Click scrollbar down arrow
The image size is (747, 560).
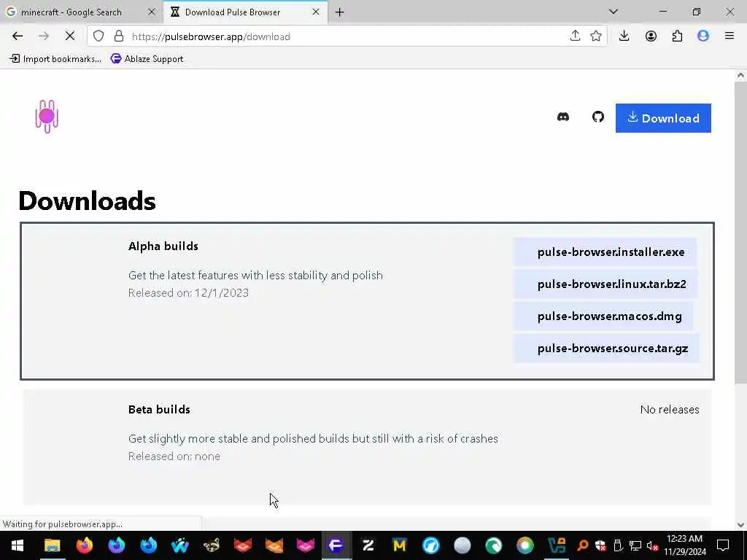[740, 525]
